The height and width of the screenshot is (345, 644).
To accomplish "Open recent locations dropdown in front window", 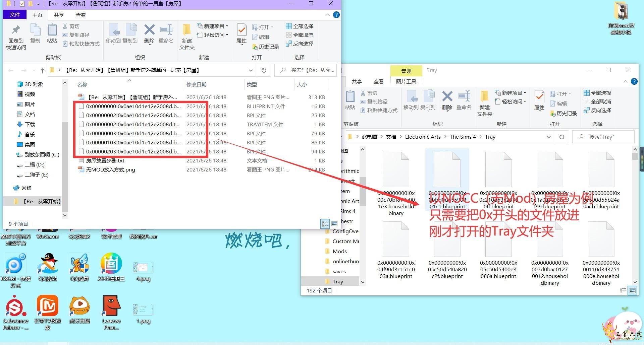I will pyautogui.click(x=34, y=70).
